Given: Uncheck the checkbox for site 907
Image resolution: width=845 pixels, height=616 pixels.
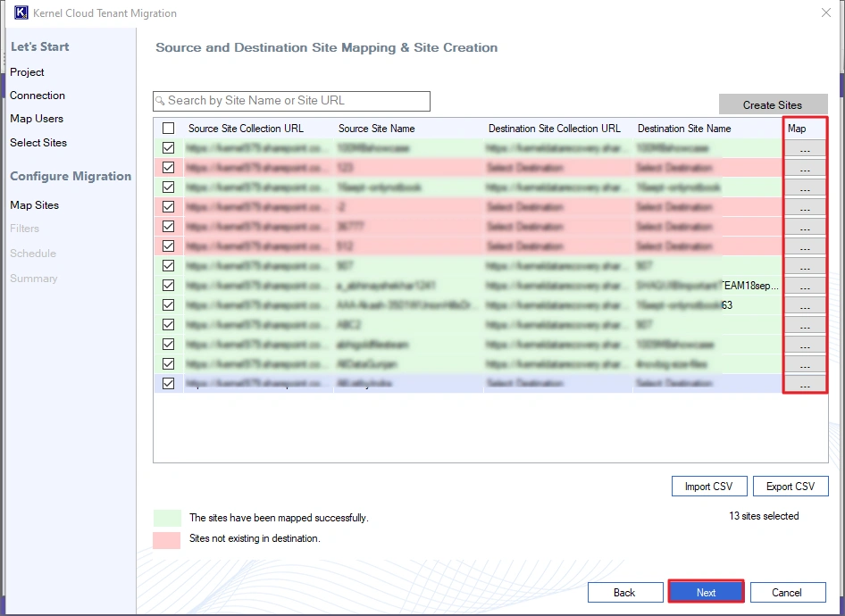Looking at the screenshot, I should point(169,265).
